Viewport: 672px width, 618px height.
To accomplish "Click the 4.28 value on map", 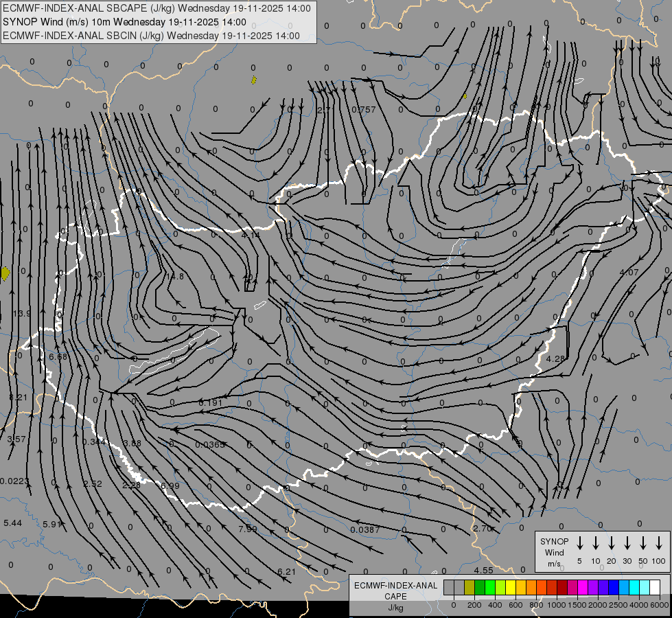I will (555, 358).
